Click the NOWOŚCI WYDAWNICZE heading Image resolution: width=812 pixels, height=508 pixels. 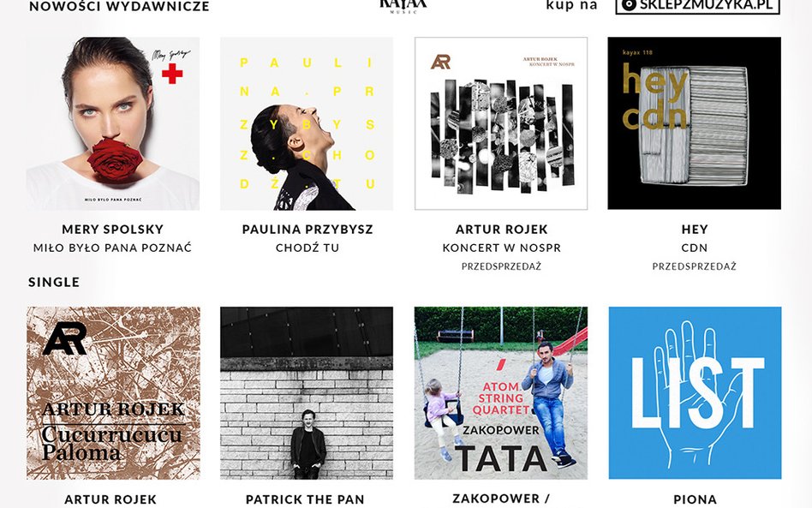(120, 6)
